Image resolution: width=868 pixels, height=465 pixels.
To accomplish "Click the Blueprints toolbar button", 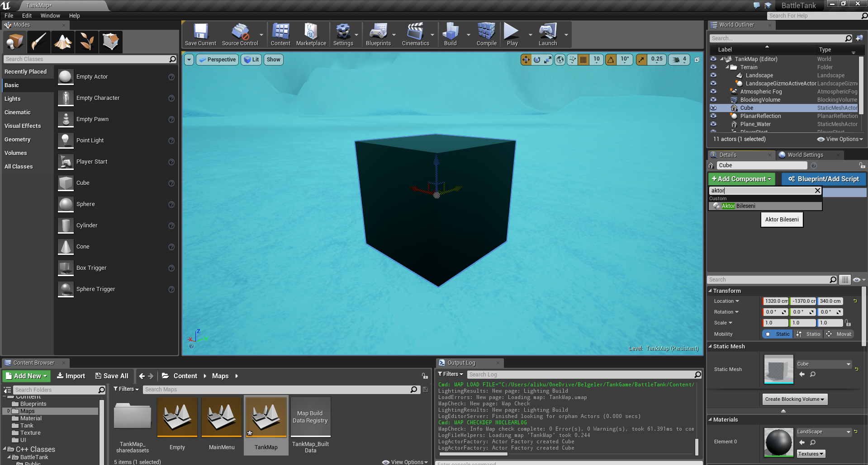I will pos(378,35).
